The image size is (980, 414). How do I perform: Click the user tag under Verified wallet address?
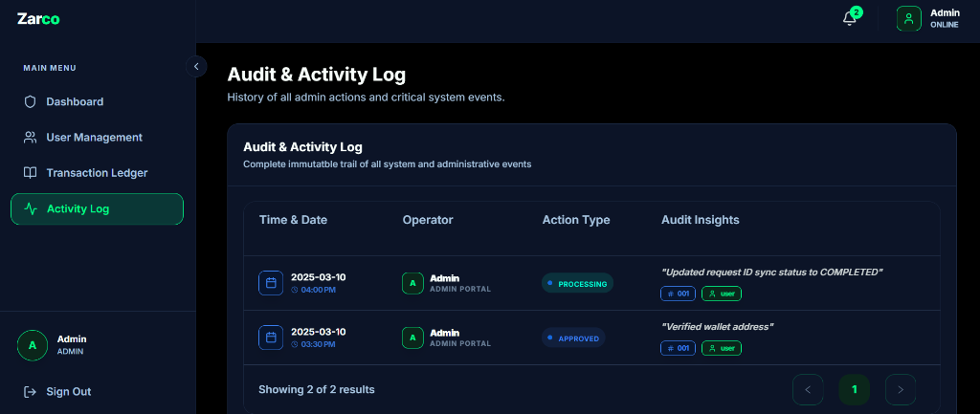point(722,348)
